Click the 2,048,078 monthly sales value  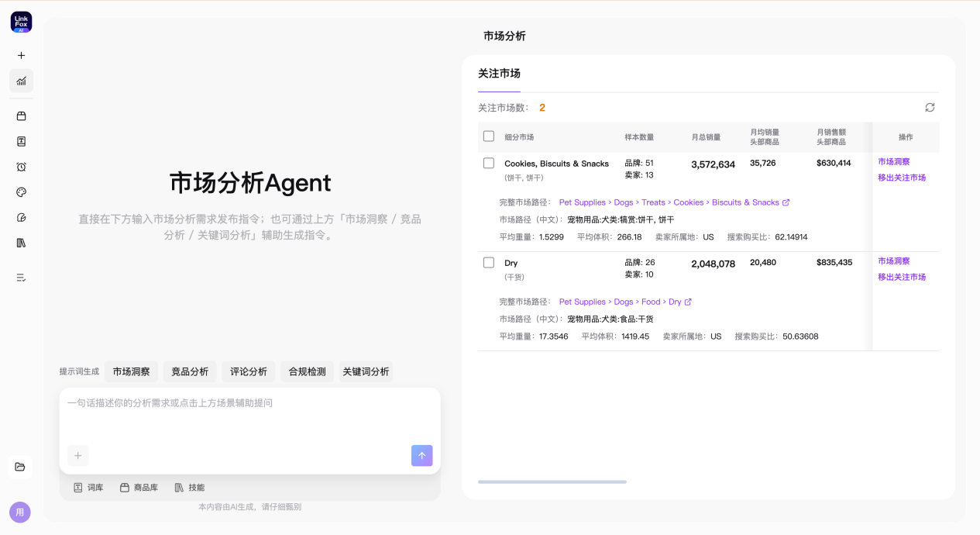713,264
